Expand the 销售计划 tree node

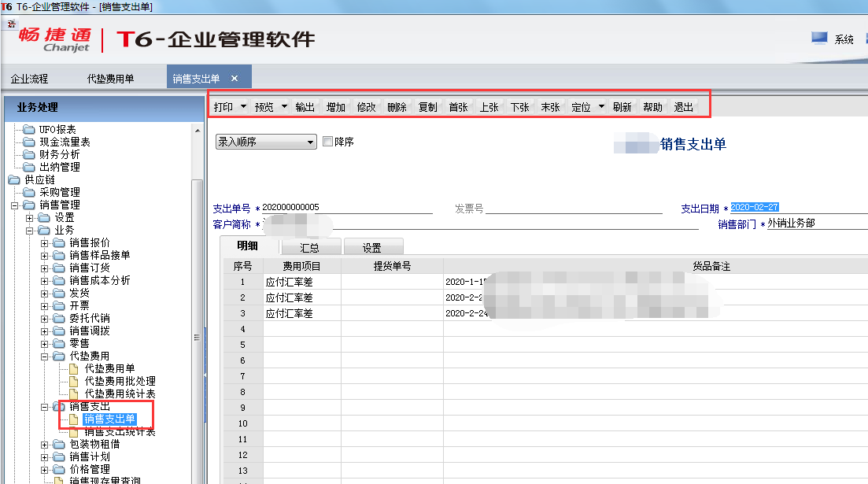click(44, 457)
